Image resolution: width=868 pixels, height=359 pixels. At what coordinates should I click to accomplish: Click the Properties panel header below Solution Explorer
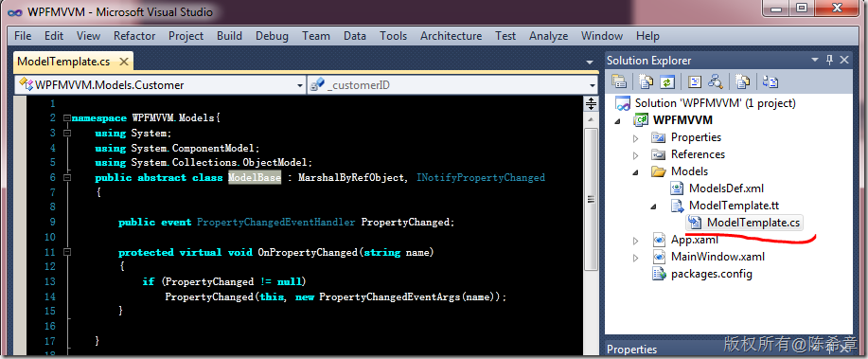(631, 349)
